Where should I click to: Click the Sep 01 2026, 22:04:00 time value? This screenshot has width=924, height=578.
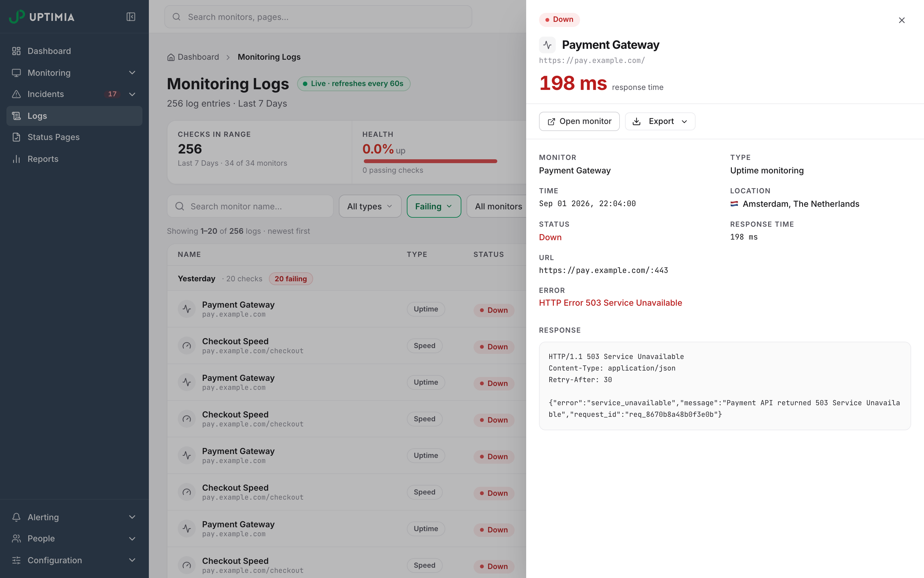pyautogui.click(x=587, y=204)
